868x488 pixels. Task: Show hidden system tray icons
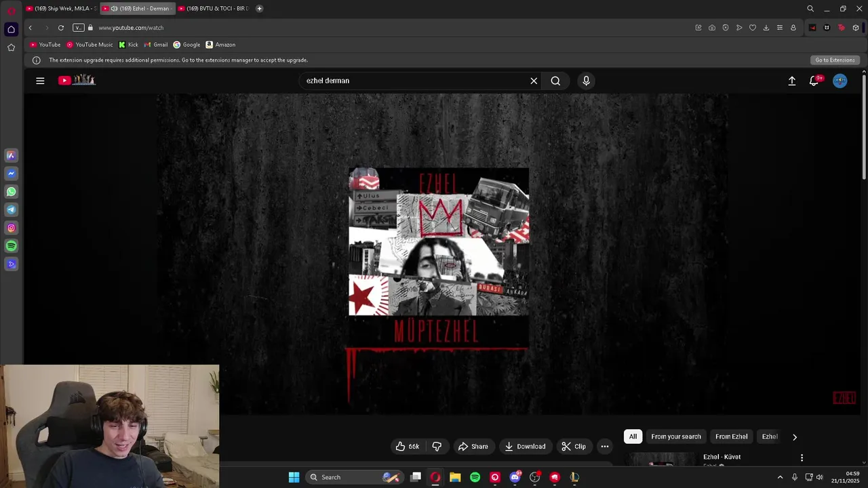(x=780, y=477)
